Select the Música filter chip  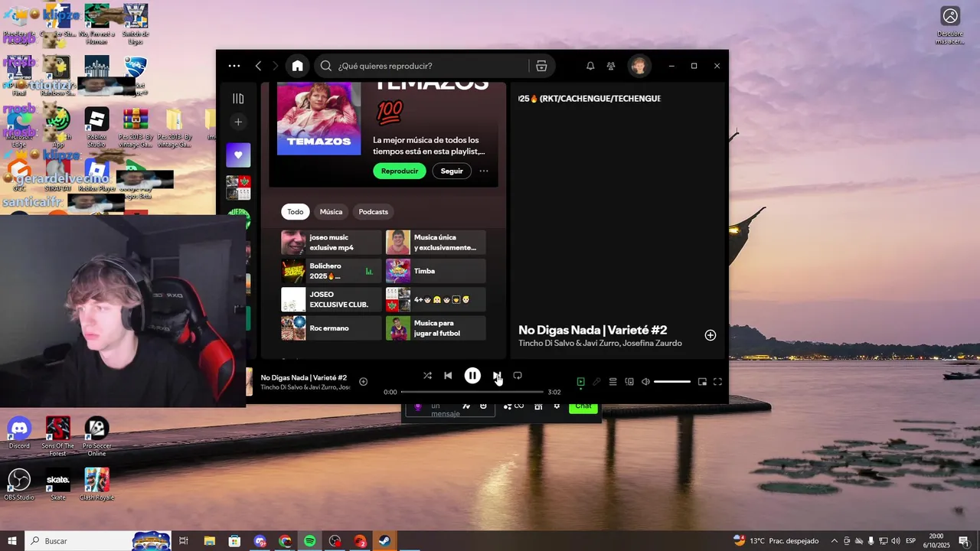coord(331,212)
